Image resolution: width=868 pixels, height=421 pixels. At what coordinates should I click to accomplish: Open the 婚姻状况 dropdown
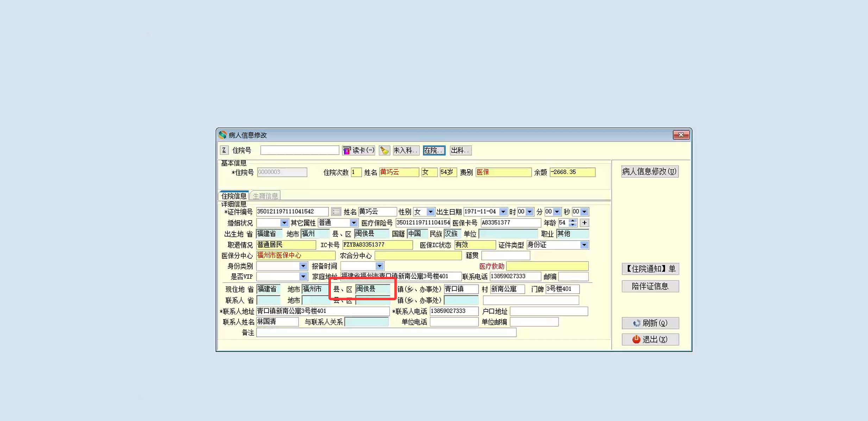pos(284,223)
